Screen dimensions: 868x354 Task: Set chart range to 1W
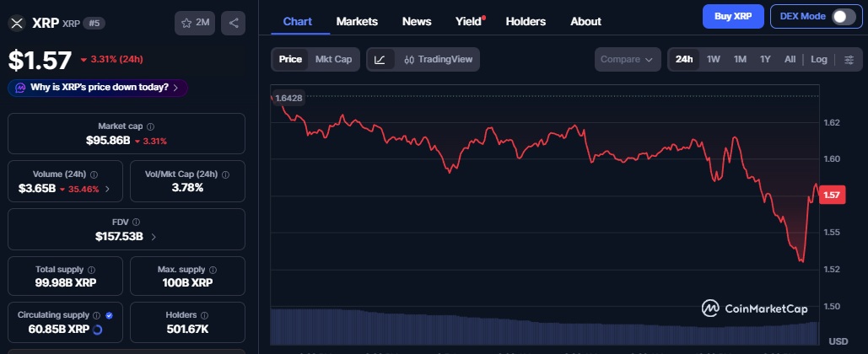point(713,59)
